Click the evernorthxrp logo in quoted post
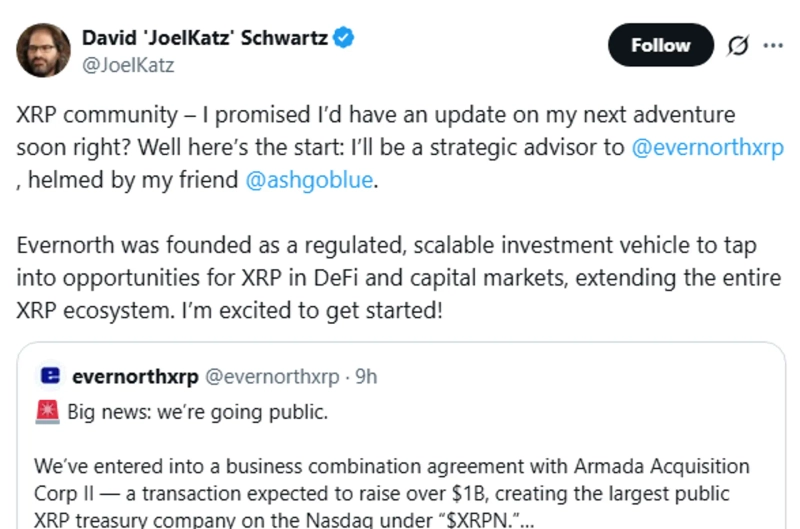 pyautogui.click(x=51, y=377)
